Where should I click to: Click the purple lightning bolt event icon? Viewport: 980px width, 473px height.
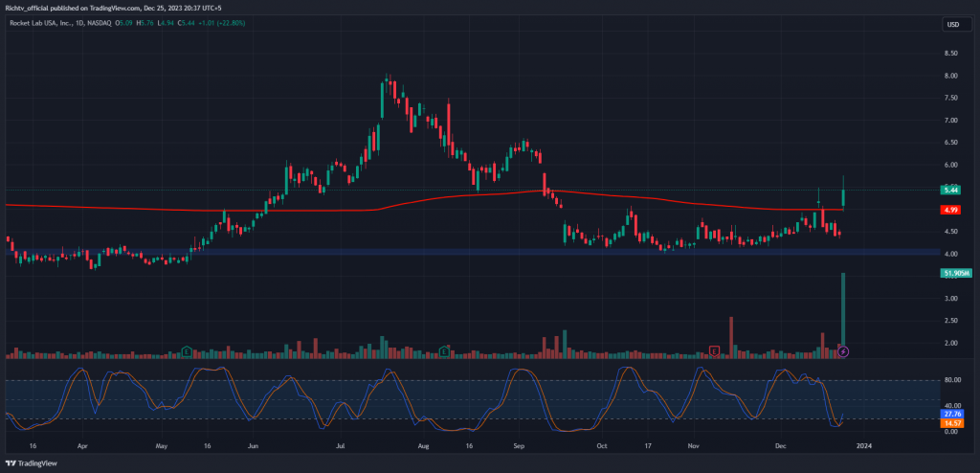point(842,351)
